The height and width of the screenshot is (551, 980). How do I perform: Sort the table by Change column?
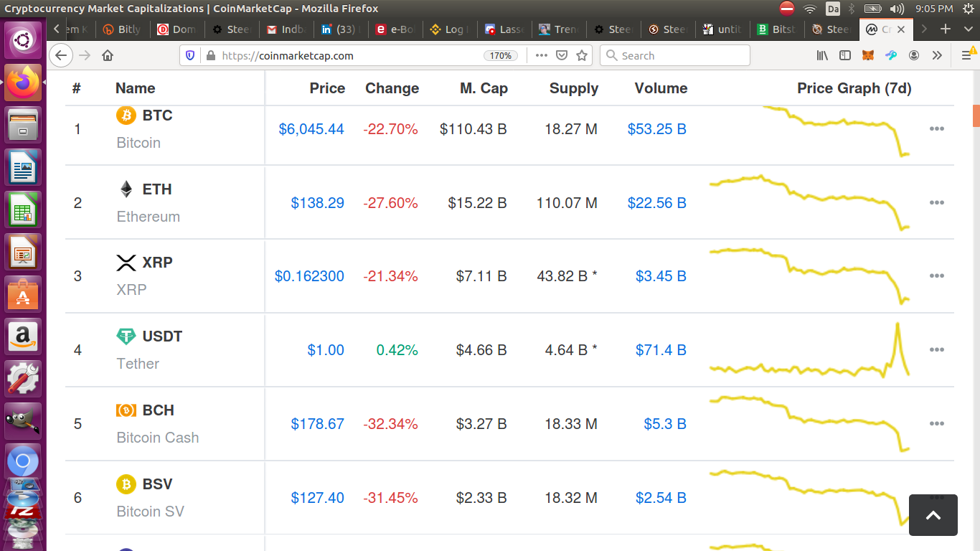click(x=392, y=88)
